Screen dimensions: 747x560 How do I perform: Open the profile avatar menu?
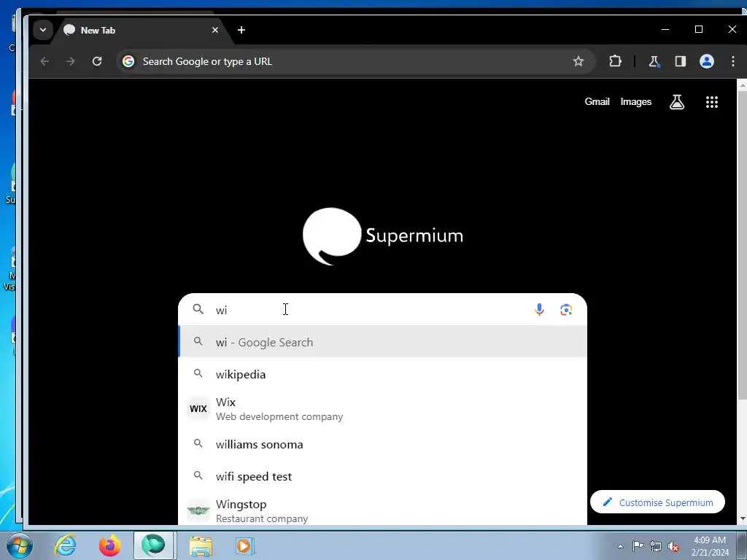706,61
